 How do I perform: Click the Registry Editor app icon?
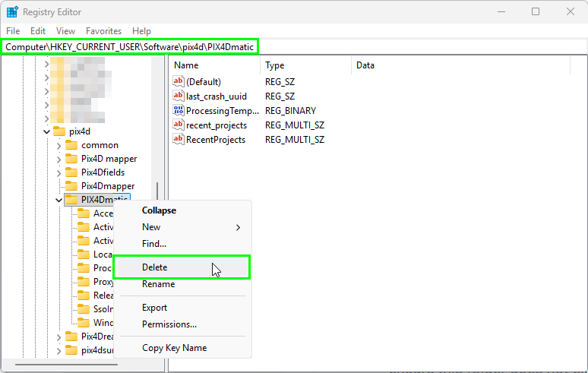(x=12, y=12)
